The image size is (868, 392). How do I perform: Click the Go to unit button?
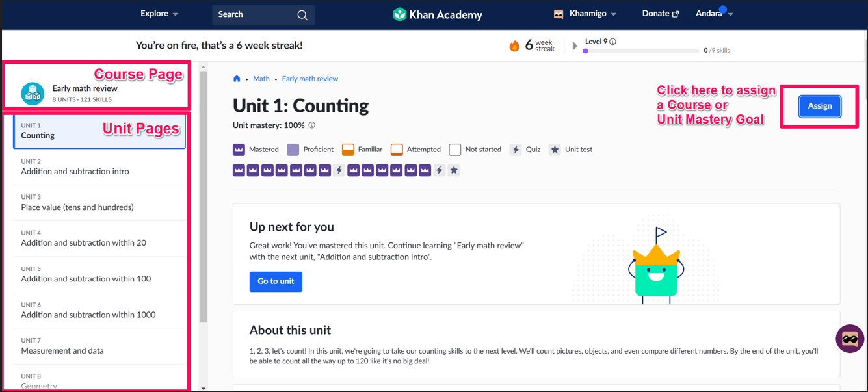(x=276, y=281)
